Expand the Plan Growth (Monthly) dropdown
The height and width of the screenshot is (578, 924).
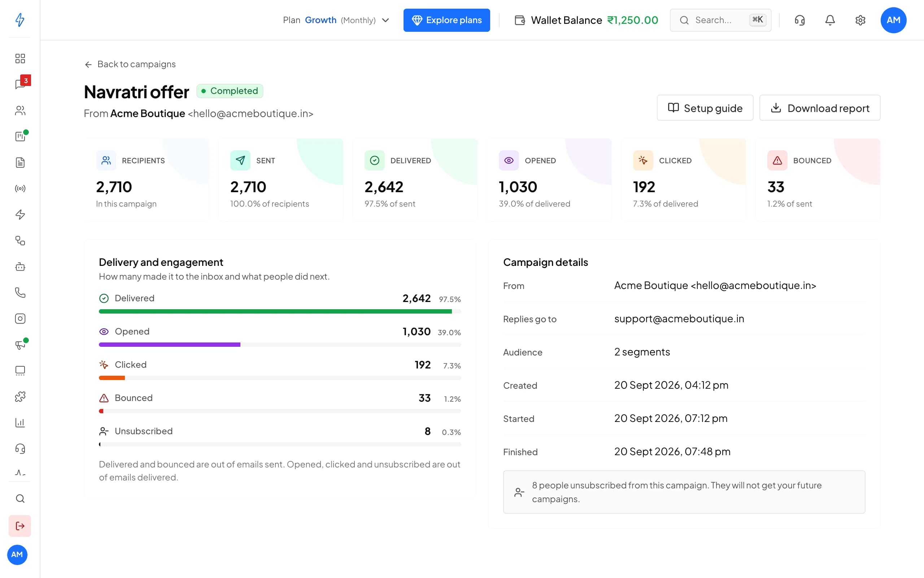336,20
